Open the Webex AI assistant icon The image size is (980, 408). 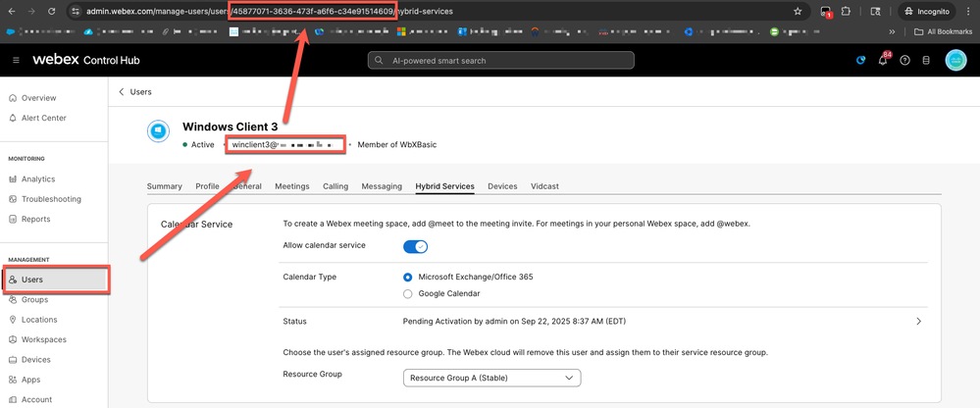861,60
